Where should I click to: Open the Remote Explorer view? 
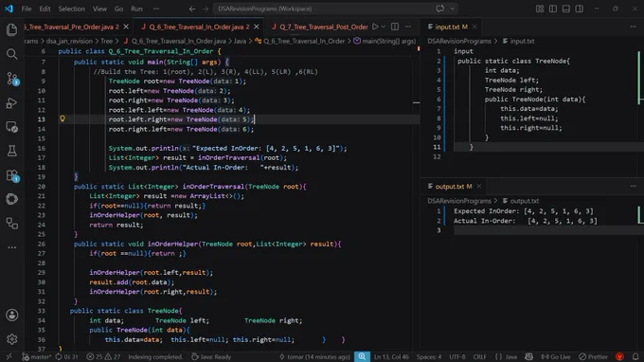point(12,127)
